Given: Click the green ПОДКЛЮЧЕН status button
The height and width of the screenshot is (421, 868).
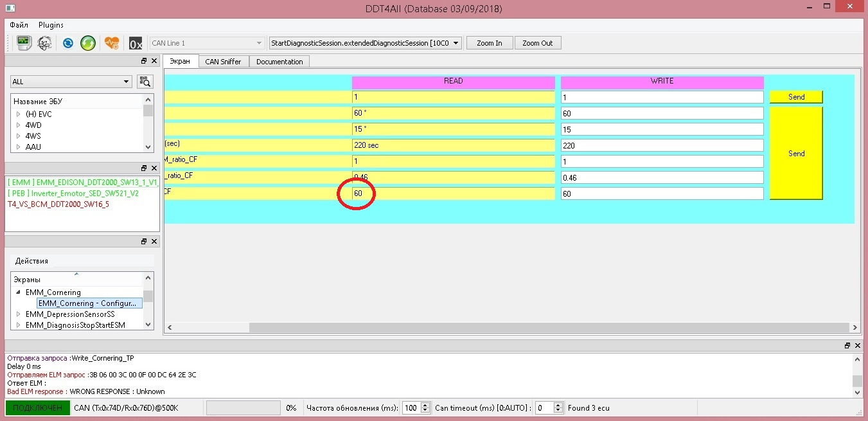Looking at the screenshot, I should pos(38,408).
